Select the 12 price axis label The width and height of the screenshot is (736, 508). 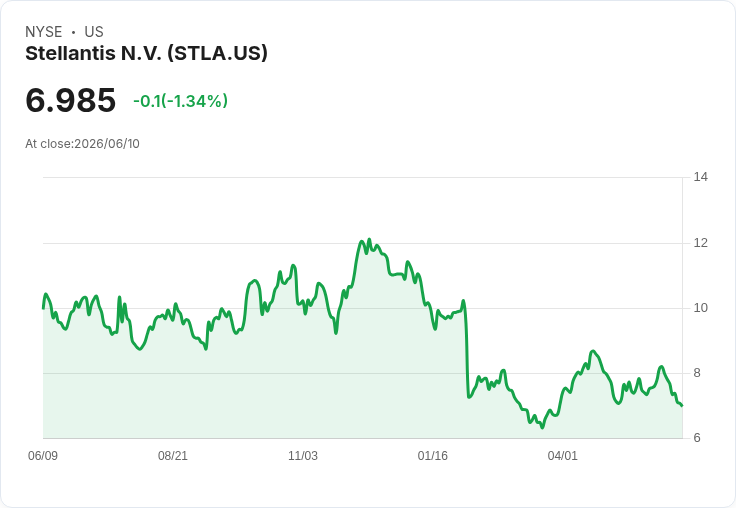click(x=701, y=243)
